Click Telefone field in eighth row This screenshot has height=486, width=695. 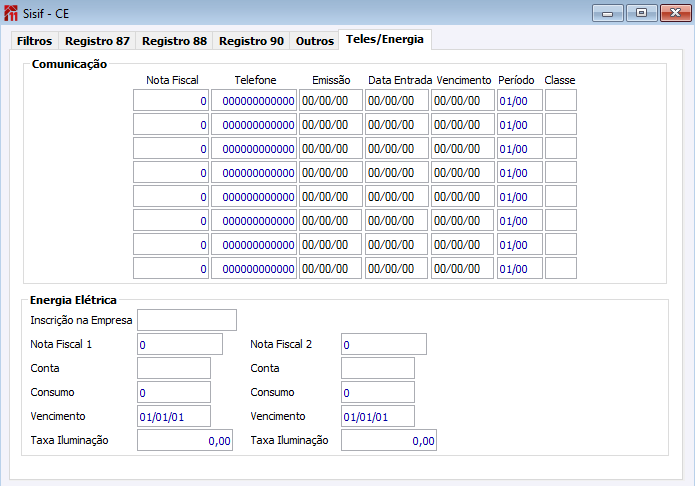[x=254, y=268]
